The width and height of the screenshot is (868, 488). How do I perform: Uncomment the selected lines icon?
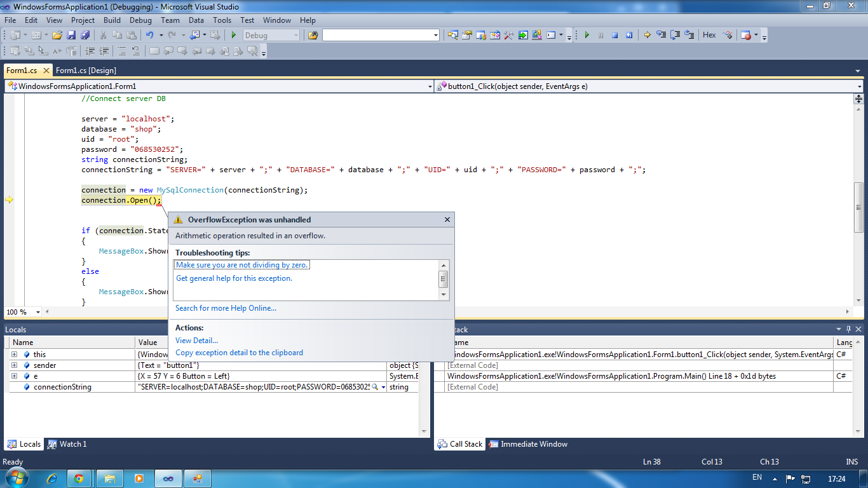click(136, 51)
